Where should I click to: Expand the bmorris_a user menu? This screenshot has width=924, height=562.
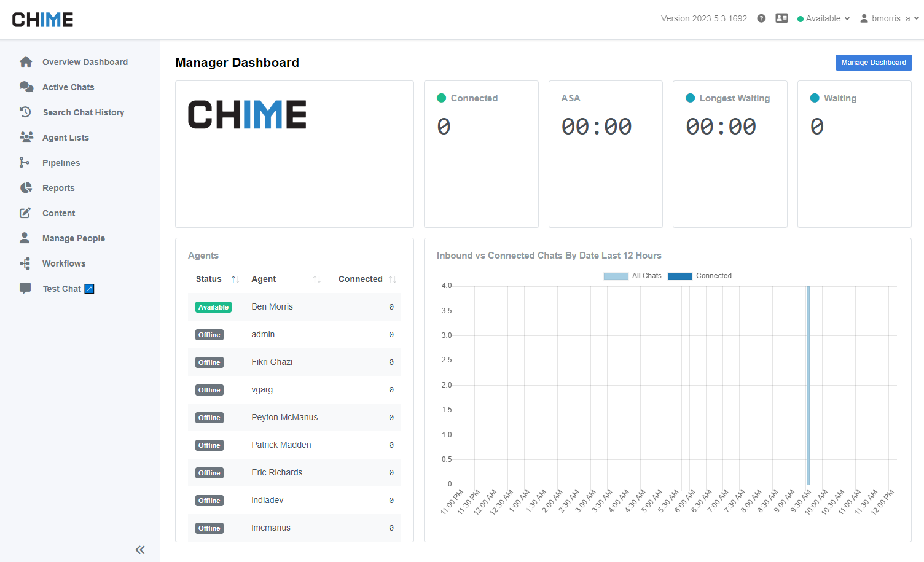click(890, 18)
